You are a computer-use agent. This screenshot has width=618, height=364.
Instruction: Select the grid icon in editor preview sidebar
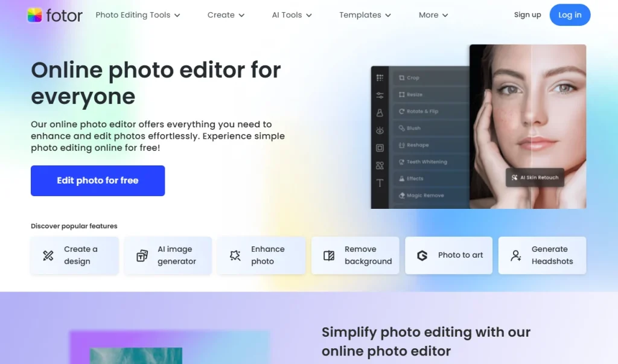(380, 78)
